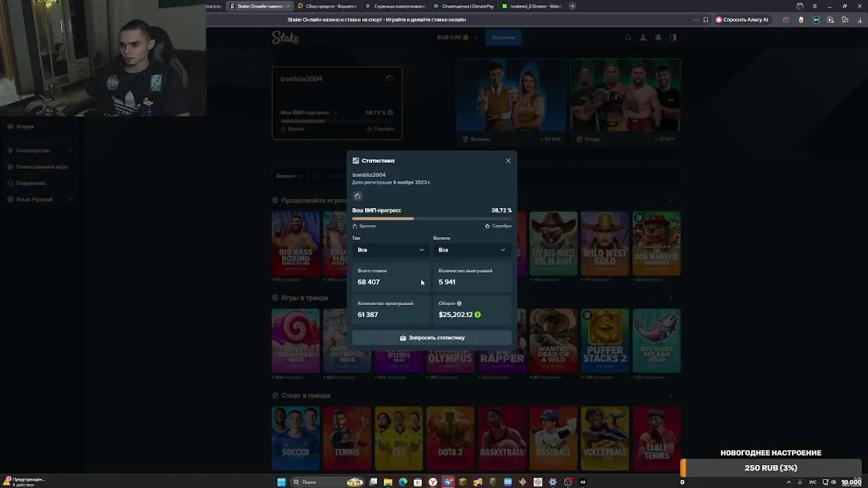Image resolution: width=868 pixels, height=488 pixels.
Task: Open the Tennis sport tile
Action: pos(347,438)
